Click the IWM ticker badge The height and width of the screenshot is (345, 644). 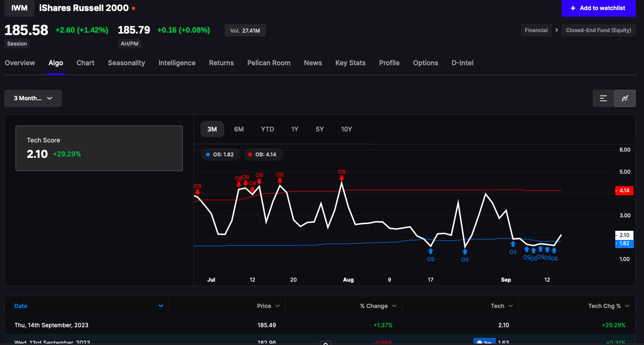(19, 8)
